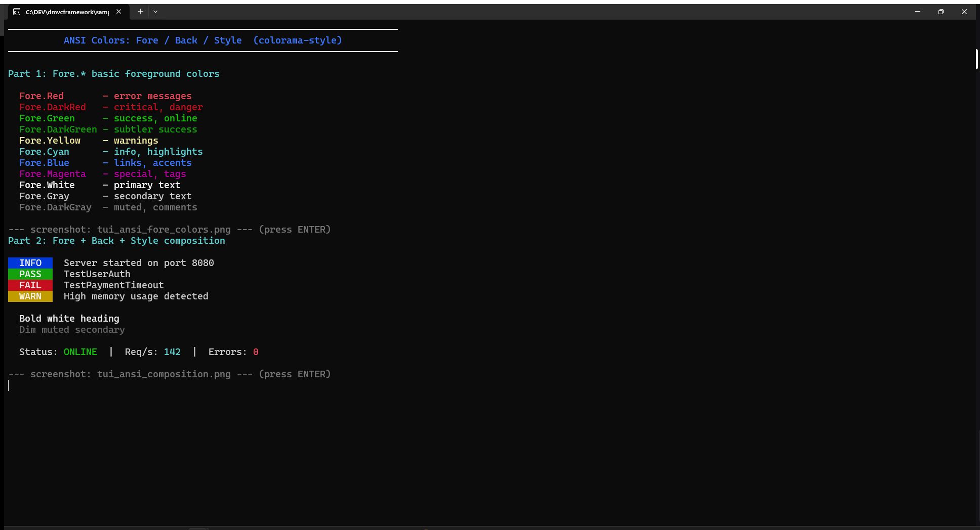Click the 'Fore.Blue' text
Viewport: 980px width, 530px height.
pos(45,163)
